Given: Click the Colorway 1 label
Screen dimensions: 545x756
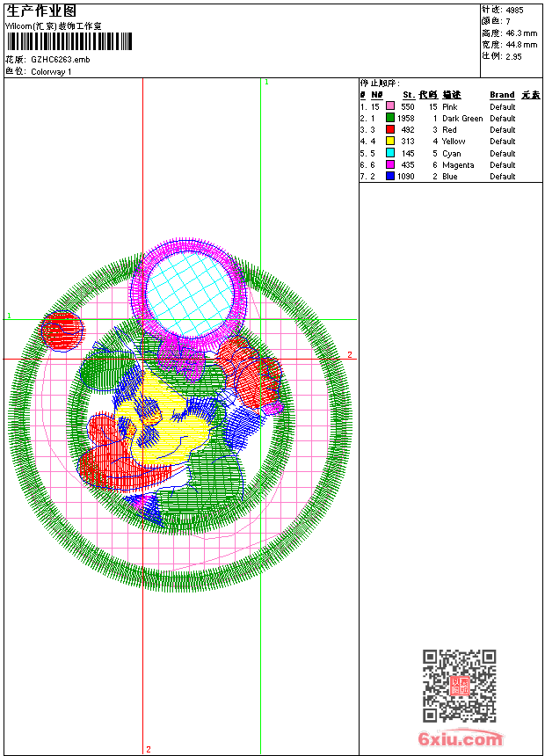Looking at the screenshot, I should (51, 71).
